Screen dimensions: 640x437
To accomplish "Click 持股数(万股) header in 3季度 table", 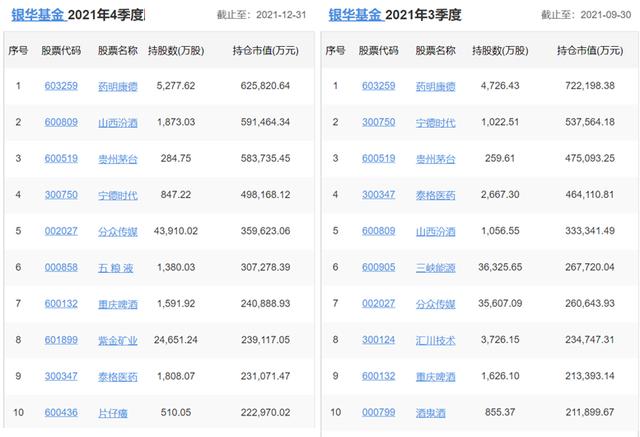I will click(x=500, y=51).
